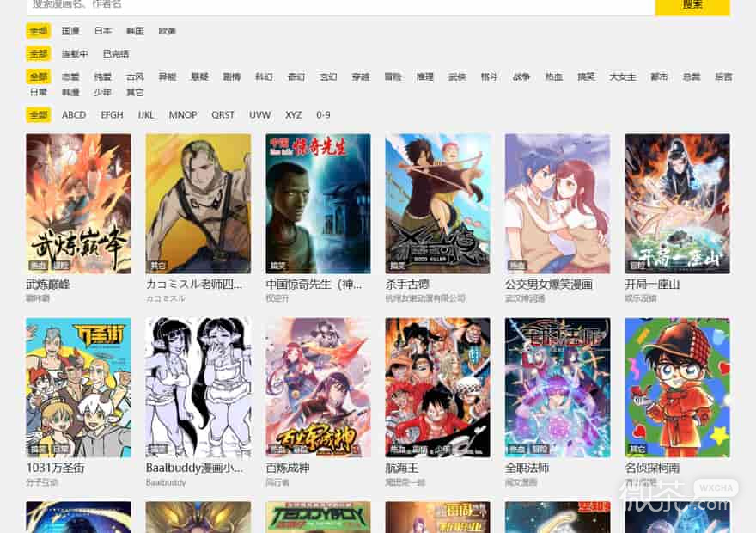Filter titles by letters UVW
This screenshot has height=533, width=756.
(x=259, y=115)
